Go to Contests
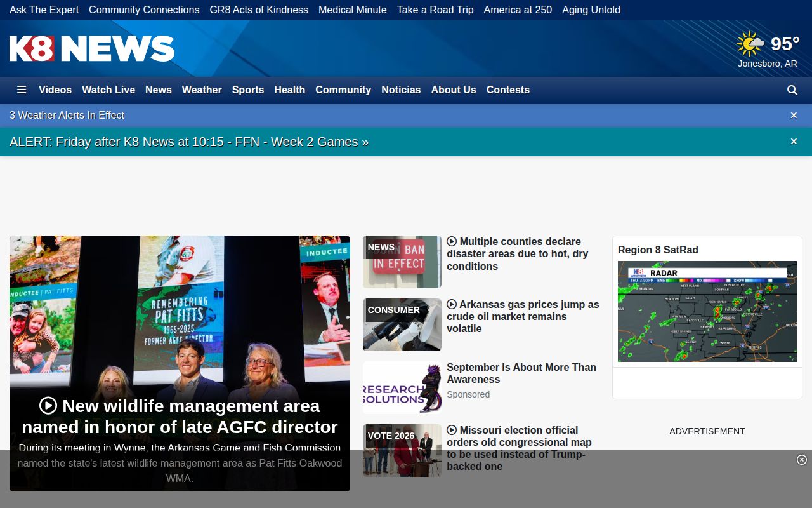812x508 pixels. (x=508, y=90)
